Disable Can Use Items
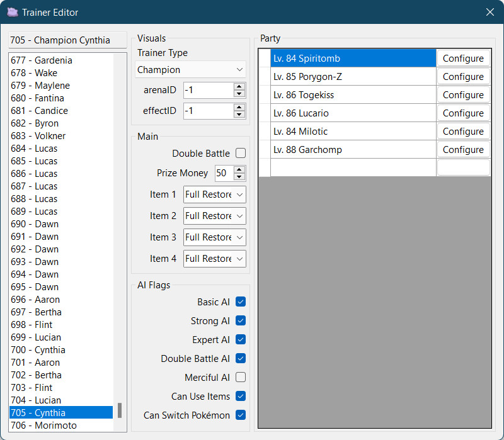This screenshot has height=440, width=504. point(240,396)
